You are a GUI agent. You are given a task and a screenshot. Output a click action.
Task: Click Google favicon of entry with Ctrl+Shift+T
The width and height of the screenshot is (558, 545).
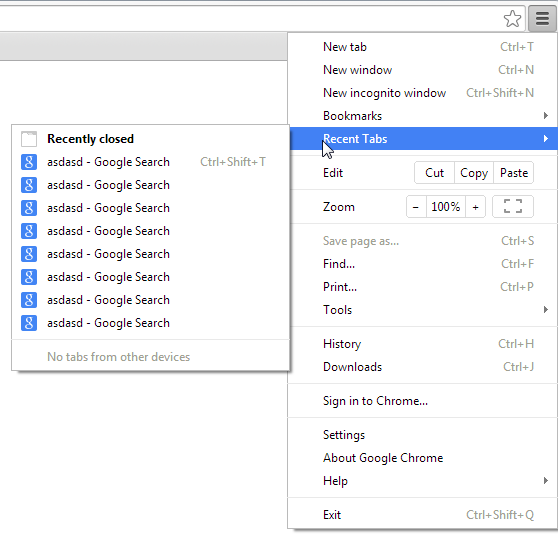coord(29,162)
